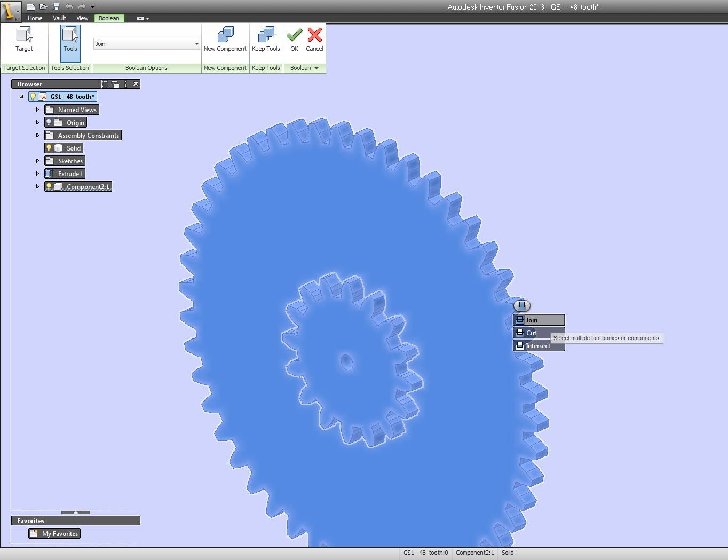
Task: Click the Browser panel resize slider
Action: pos(75,512)
